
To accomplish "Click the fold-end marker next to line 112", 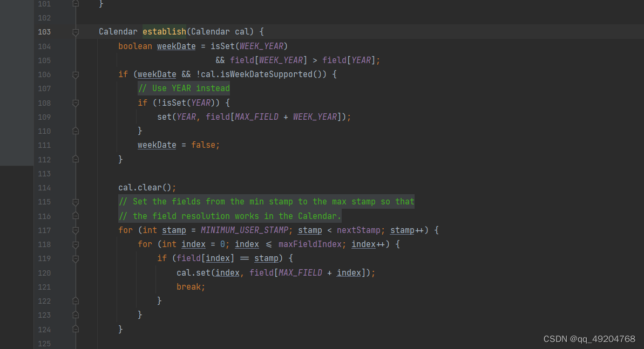I will coord(76,160).
